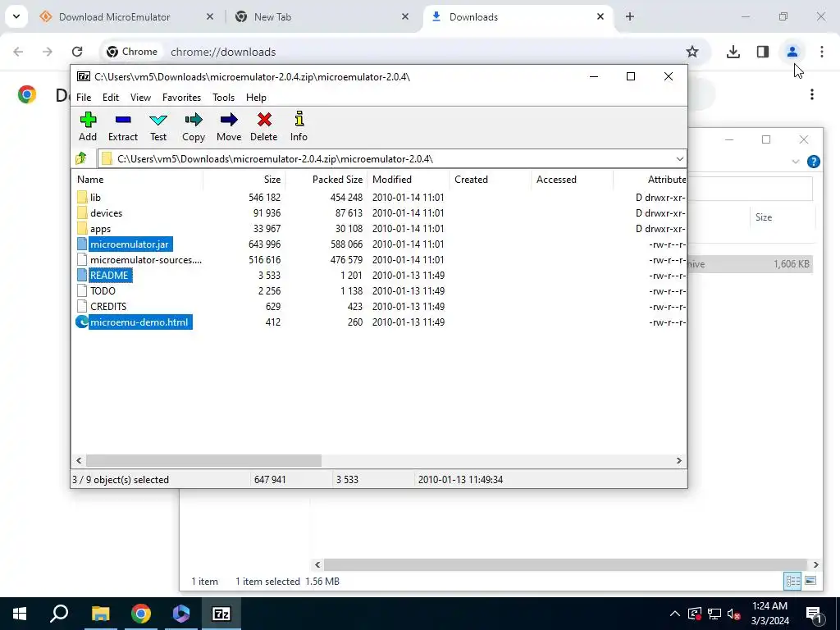Select the microemu-demo.html file name
Image resolution: width=840 pixels, height=630 pixels.
(x=139, y=322)
